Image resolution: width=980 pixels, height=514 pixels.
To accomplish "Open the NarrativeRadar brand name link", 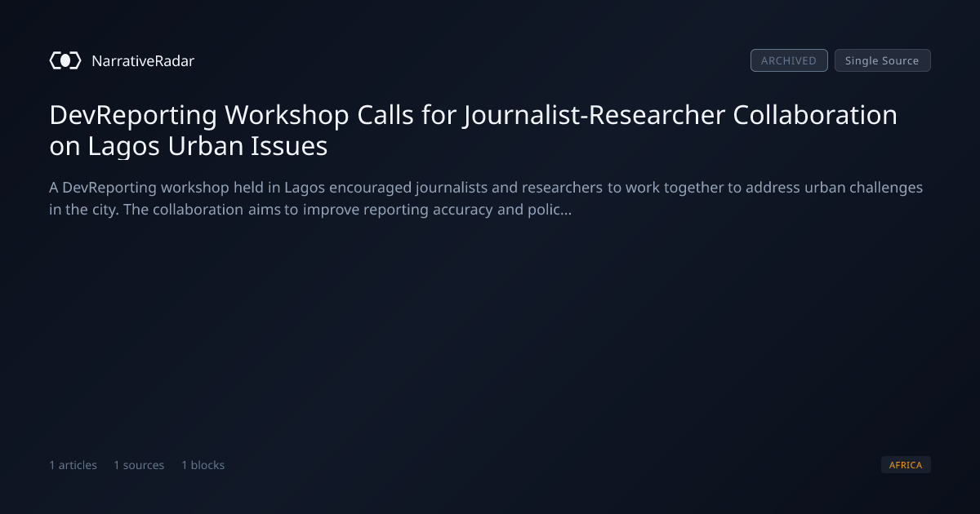I will (x=143, y=60).
